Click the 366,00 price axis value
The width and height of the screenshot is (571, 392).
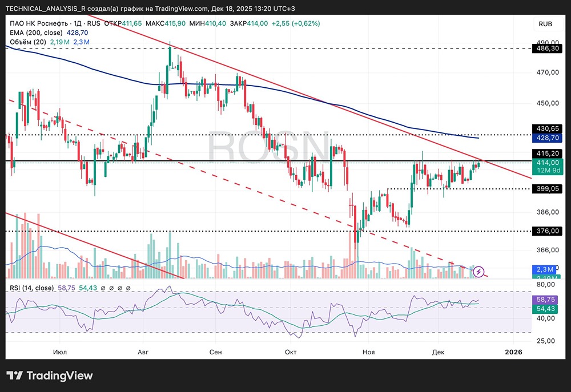click(x=548, y=250)
